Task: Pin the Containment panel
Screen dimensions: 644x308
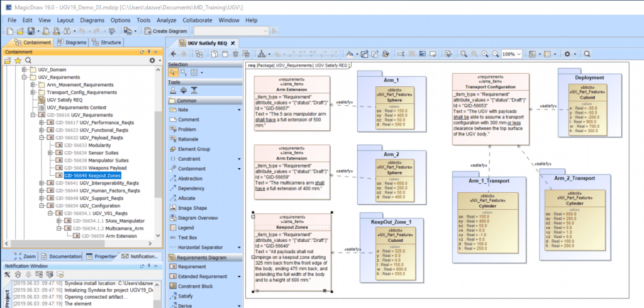Action: click(x=149, y=51)
